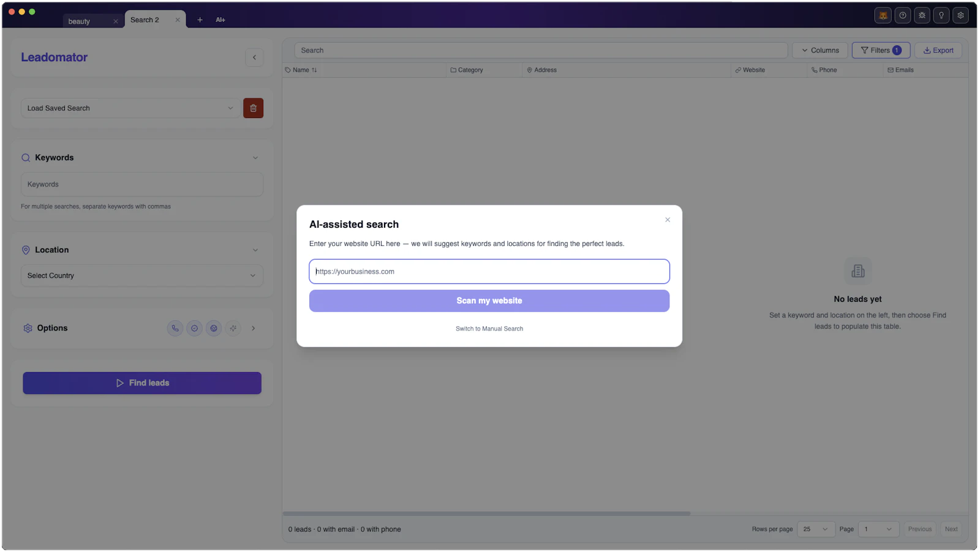This screenshot has height=552, width=980.
Task: Open the Columns dropdown
Action: click(820, 50)
